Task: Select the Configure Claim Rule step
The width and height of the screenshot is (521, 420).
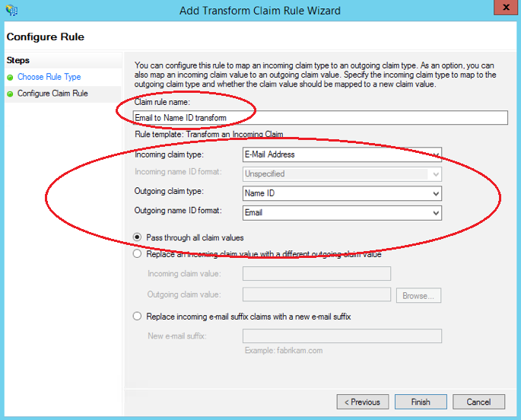Action: (52, 94)
